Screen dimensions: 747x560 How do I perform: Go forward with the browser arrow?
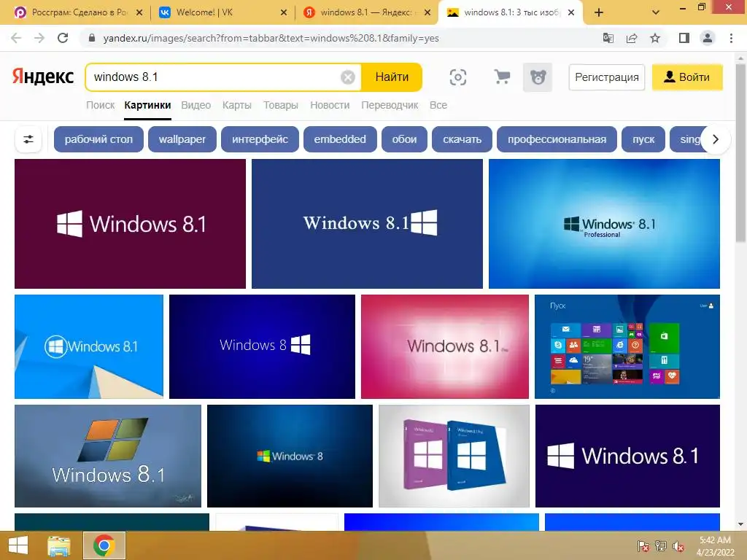click(39, 38)
